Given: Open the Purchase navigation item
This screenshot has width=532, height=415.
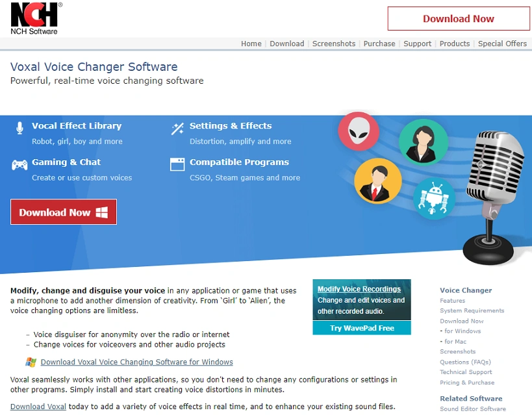Looking at the screenshot, I should tap(379, 44).
